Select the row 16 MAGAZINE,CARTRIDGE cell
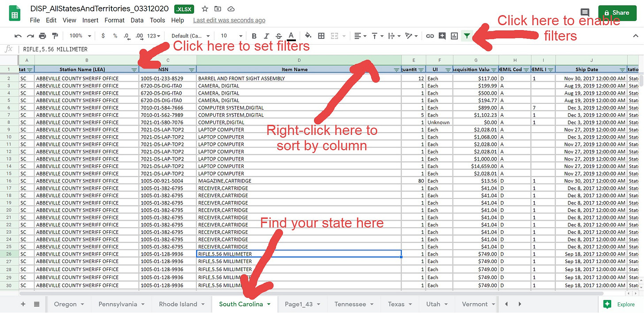The image size is (644, 313). (299, 181)
